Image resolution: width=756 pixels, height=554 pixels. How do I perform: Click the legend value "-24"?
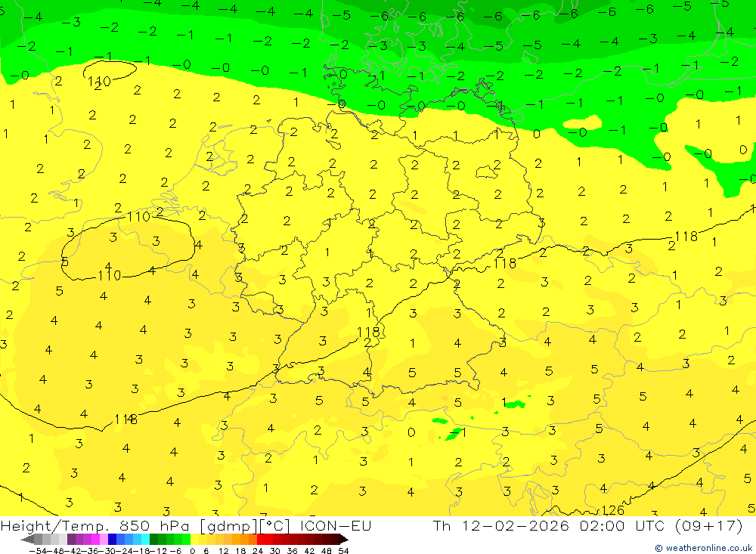125,551
